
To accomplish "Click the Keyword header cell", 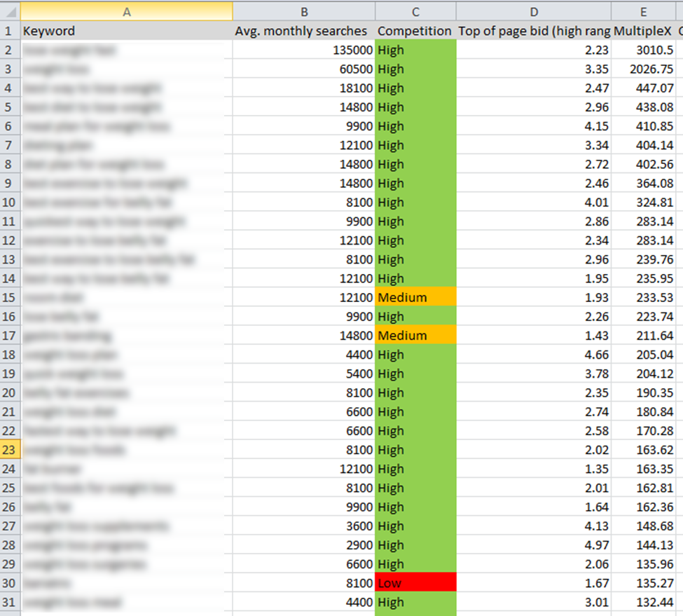I will point(126,31).
